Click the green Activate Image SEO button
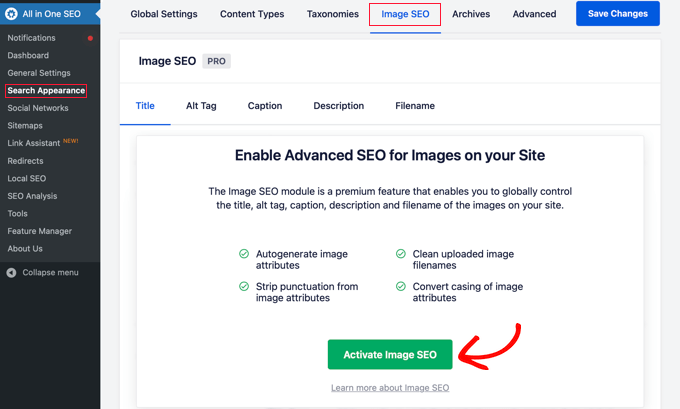 point(390,355)
